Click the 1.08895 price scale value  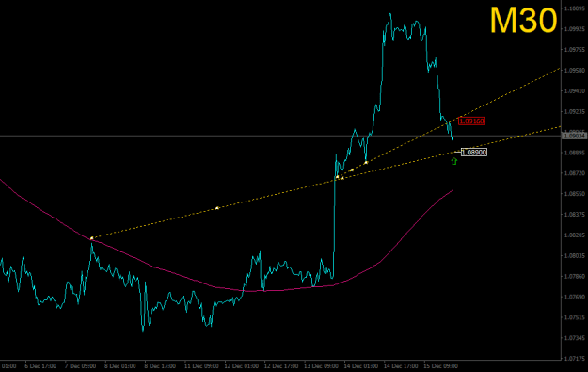click(575, 153)
